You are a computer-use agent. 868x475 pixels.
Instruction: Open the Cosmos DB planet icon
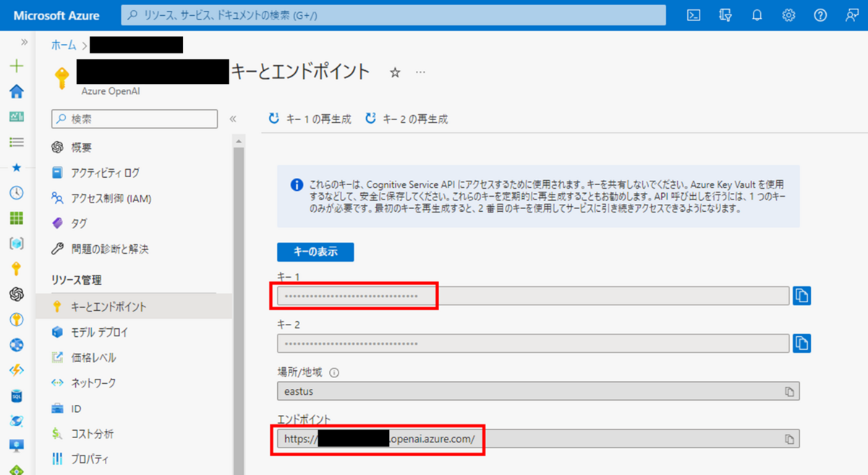coord(16,421)
